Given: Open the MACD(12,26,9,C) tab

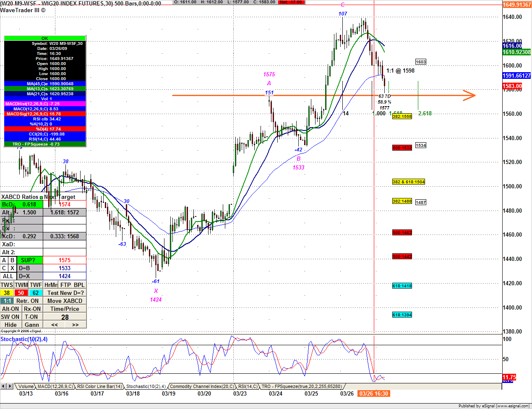Looking at the screenshot, I should click(55, 386).
